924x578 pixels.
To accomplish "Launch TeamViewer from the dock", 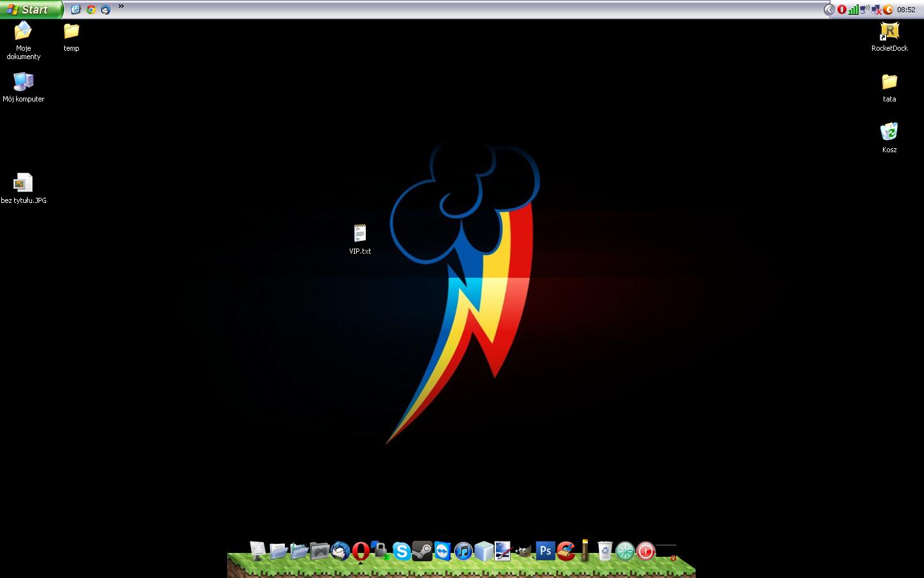I will pos(443,551).
